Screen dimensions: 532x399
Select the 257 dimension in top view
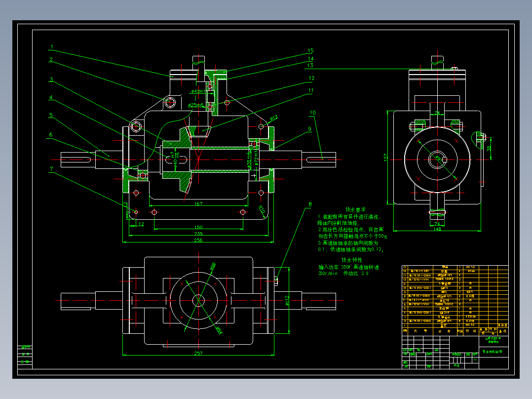[198, 353]
